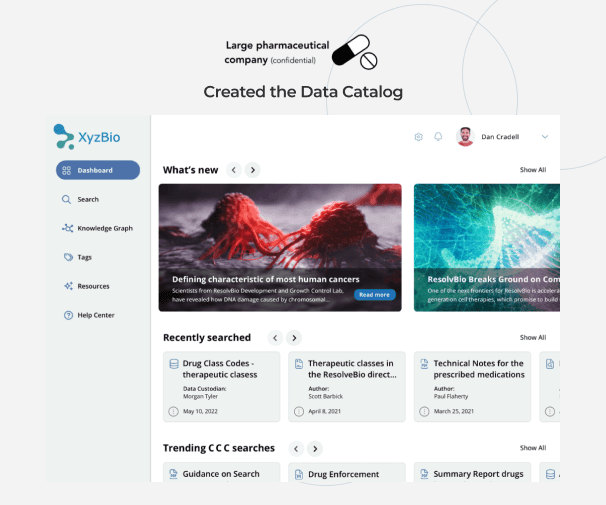606x505 pixels.
Task: Click file icon on Drug Enforcement card
Action: (x=299, y=474)
